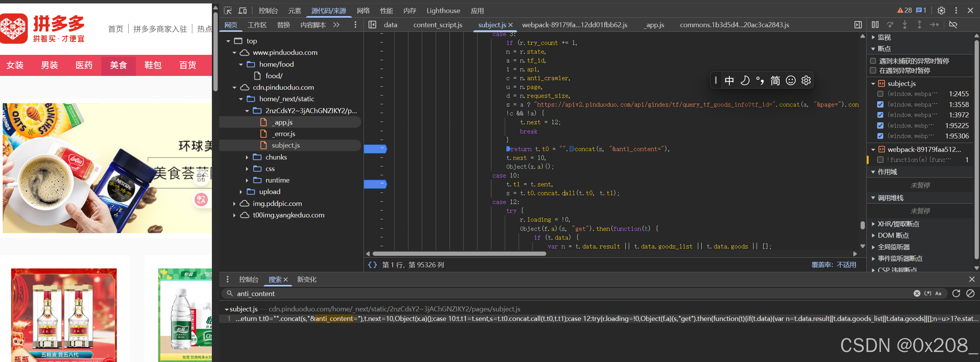980x362 pixels.
Task: Clear the search input text
Action: click(x=917, y=293)
